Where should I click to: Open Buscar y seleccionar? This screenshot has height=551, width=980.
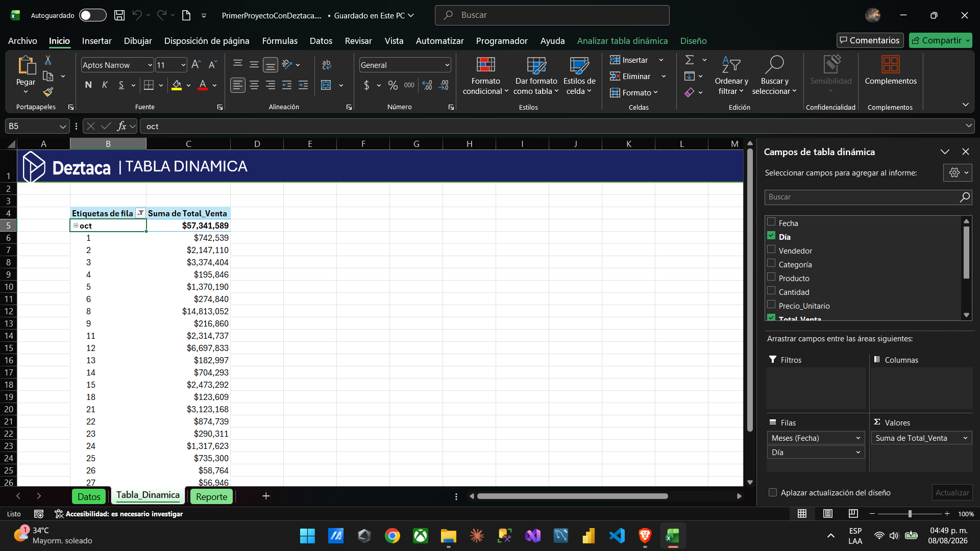(x=774, y=76)
